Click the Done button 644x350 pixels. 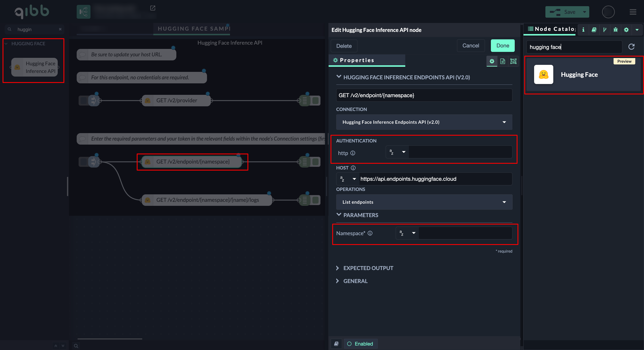coord(503,46)
